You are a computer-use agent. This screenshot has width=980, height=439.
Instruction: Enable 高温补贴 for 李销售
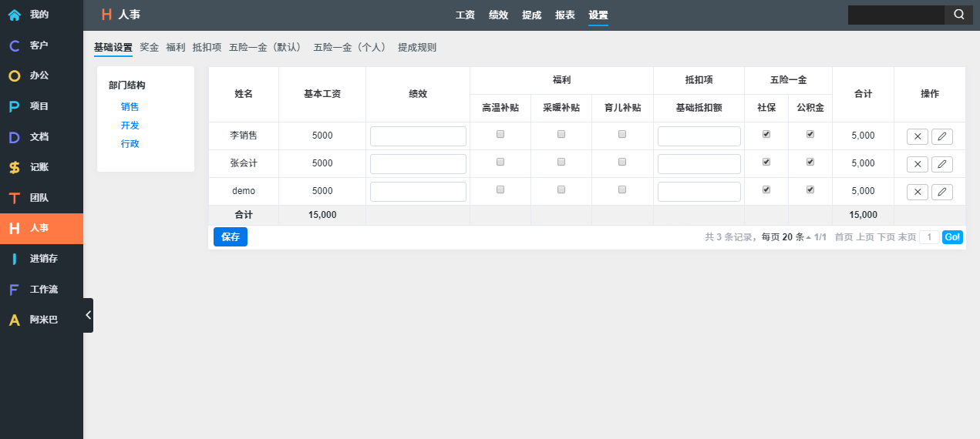pyautogui.click(x=500, y=134)
